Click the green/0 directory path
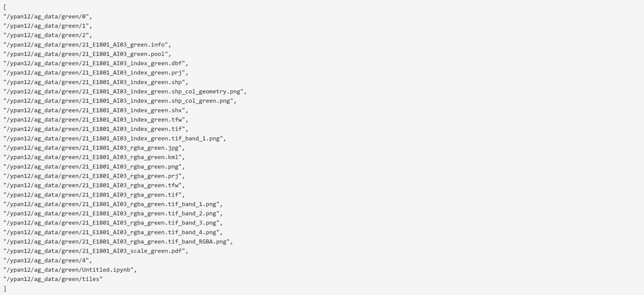Screen dimensions: 644x295 47,17
